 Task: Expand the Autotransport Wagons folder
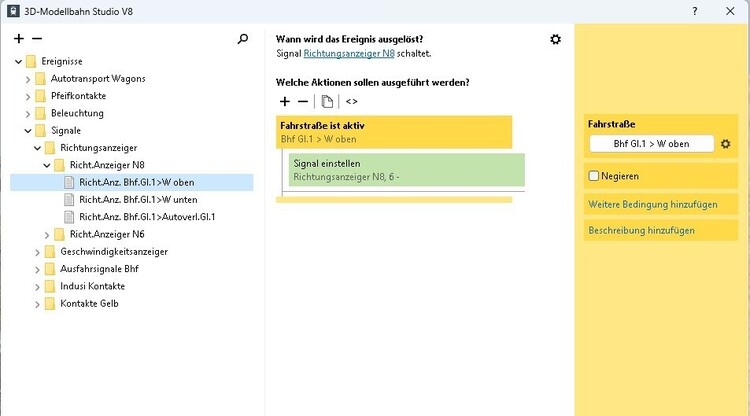pyautogui.click(x=28, y=79)
